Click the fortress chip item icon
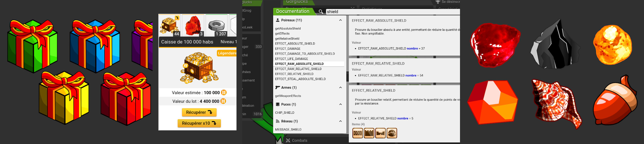The width and height of the screenshot is (644, 144). pos(380,133)
